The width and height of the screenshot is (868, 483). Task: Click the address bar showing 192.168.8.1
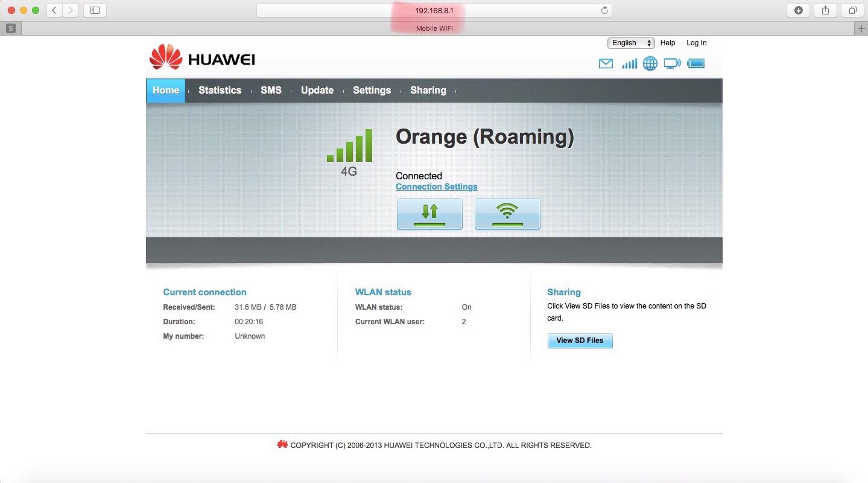434,10
